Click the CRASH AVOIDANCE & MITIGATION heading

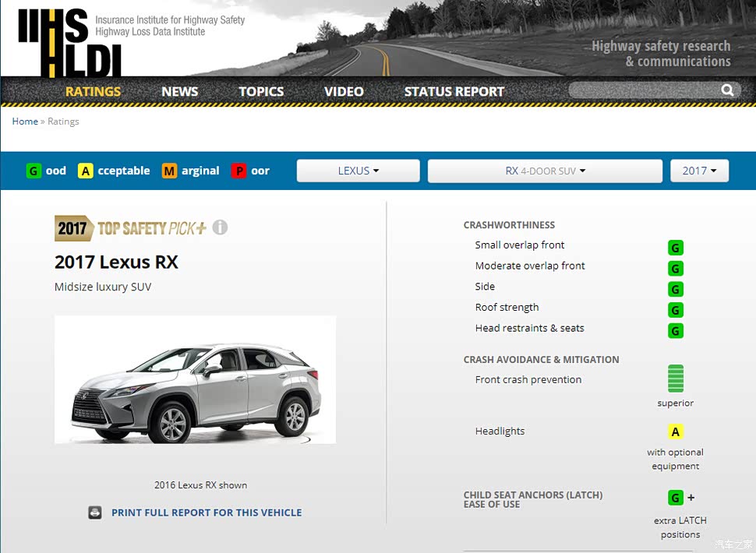[541, 359]
